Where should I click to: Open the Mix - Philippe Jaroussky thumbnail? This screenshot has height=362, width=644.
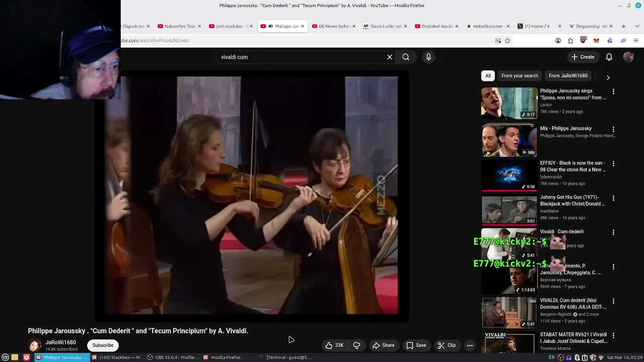(509, 141)
